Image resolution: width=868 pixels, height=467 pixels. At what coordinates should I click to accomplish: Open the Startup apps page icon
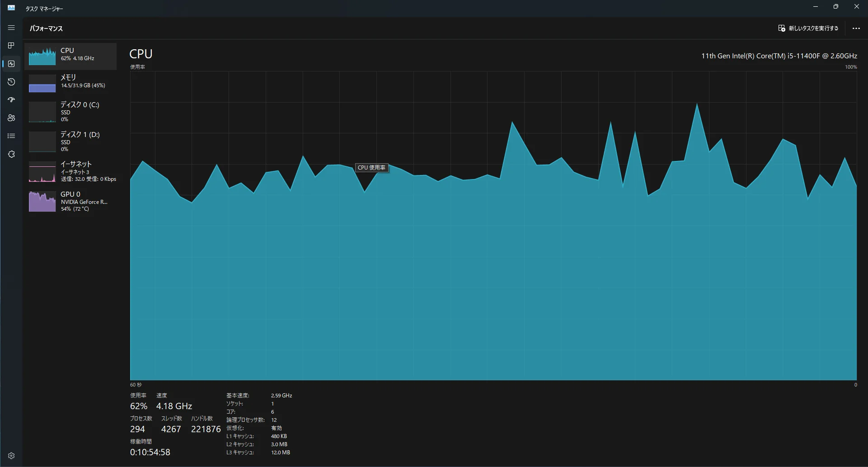pyautogui.click(x=11, y=100)
